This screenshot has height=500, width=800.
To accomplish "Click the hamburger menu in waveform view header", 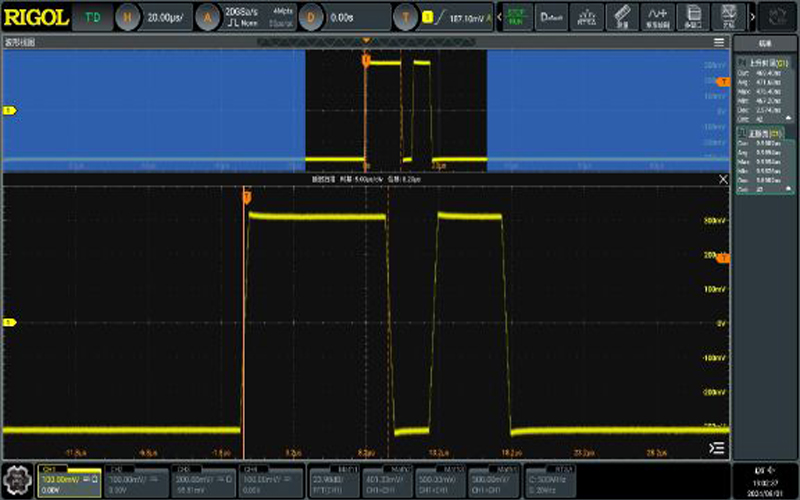I will click(x=719, y=42).
